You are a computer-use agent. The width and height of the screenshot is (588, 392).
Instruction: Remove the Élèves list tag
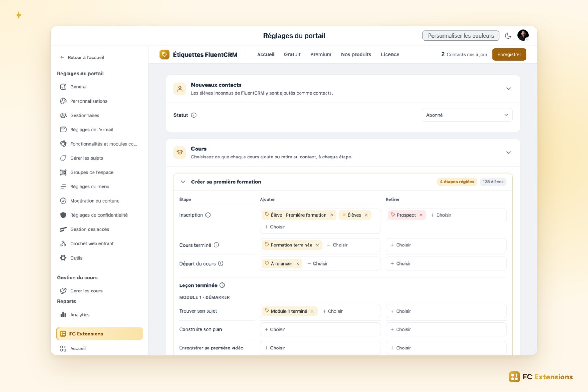366,215
